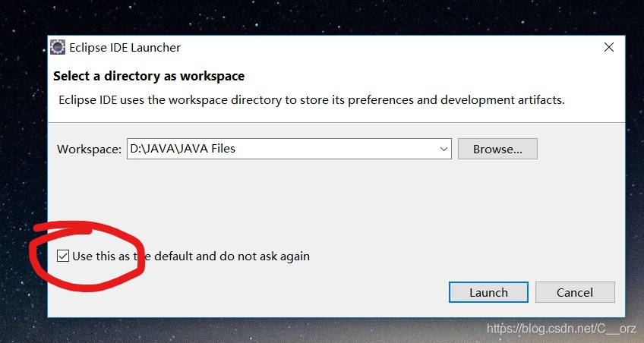Uncheck the 'Use this as the default' checkbox
644x343 pixels.
pos(63,256)
